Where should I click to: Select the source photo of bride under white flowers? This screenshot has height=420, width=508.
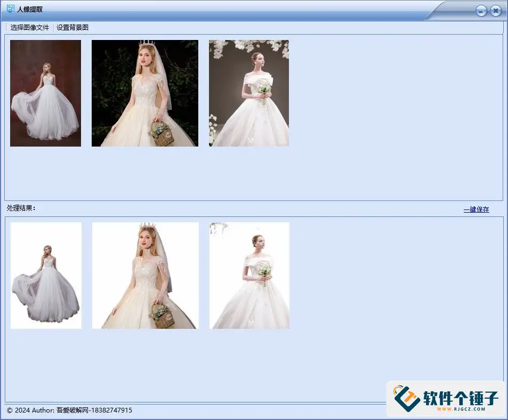tap(249, 93)
